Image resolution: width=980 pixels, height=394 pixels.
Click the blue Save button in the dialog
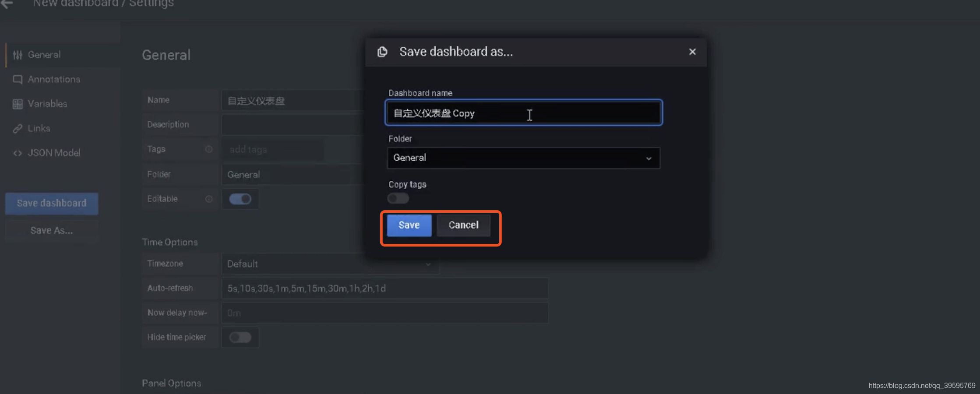point(409,225)
